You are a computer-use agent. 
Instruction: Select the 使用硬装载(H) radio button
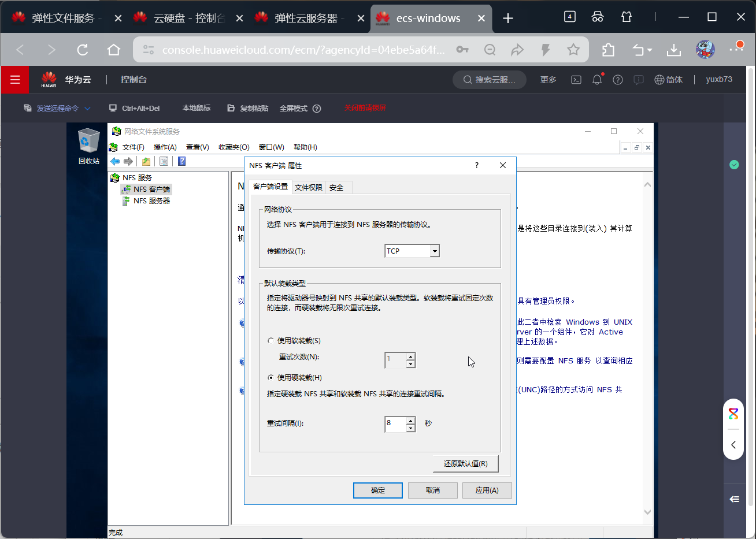[x=270, y=378]
